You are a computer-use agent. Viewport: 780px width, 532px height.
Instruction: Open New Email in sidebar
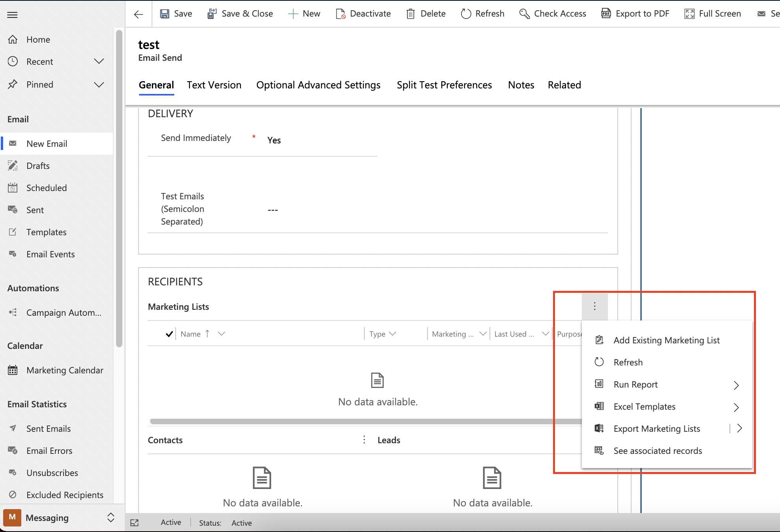click(x=57, y=144)
